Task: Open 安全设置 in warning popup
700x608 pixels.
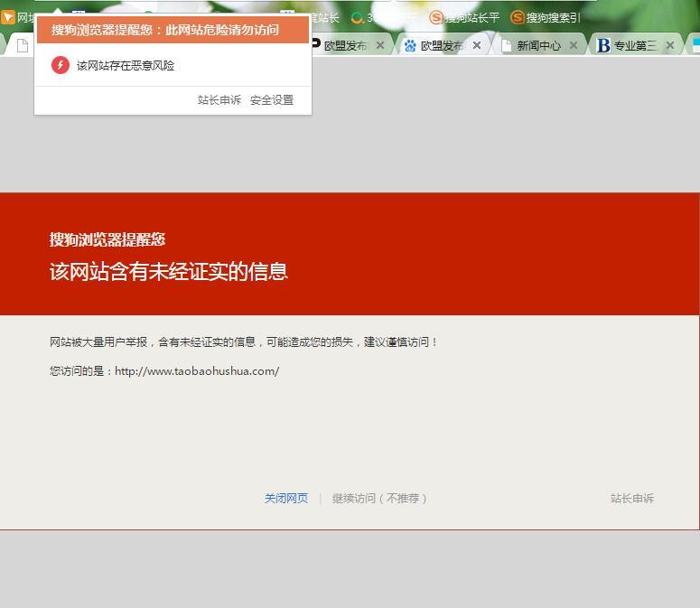Action: 272,100
